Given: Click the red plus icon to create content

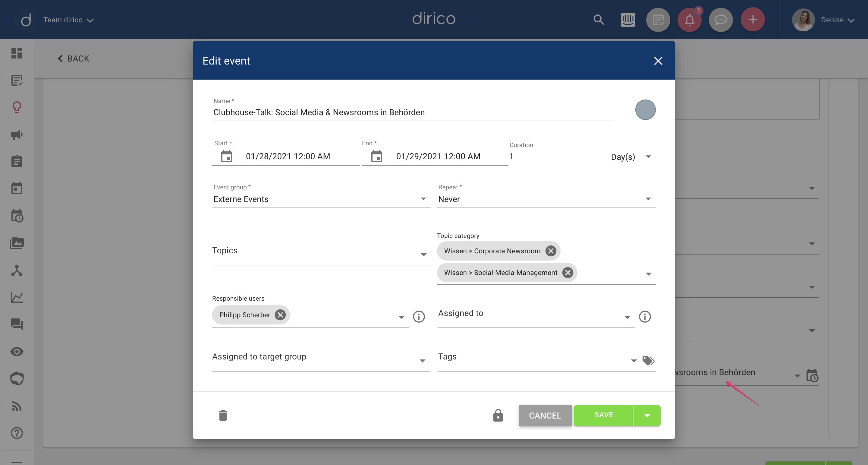Looking at the screenshot, I should point(753,20).
